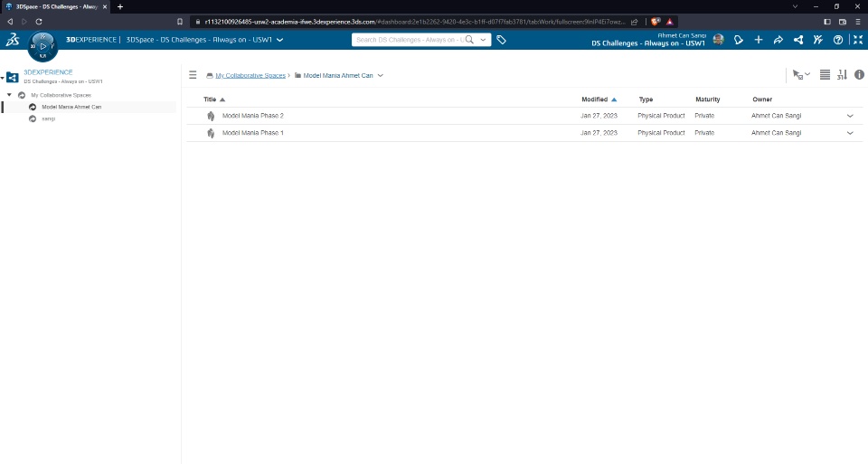Select My Collaborative Spaces tree item
The image size is (868, 464).
coord(61,95)
